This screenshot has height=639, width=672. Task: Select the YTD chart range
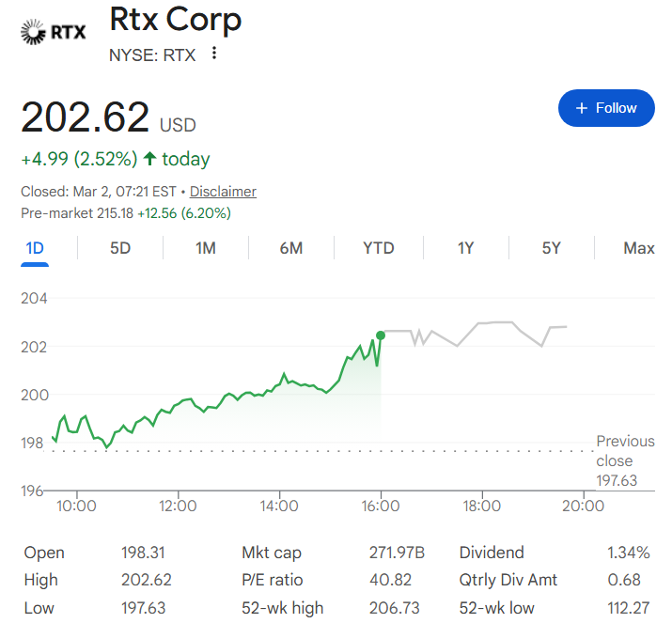[379, 248]
